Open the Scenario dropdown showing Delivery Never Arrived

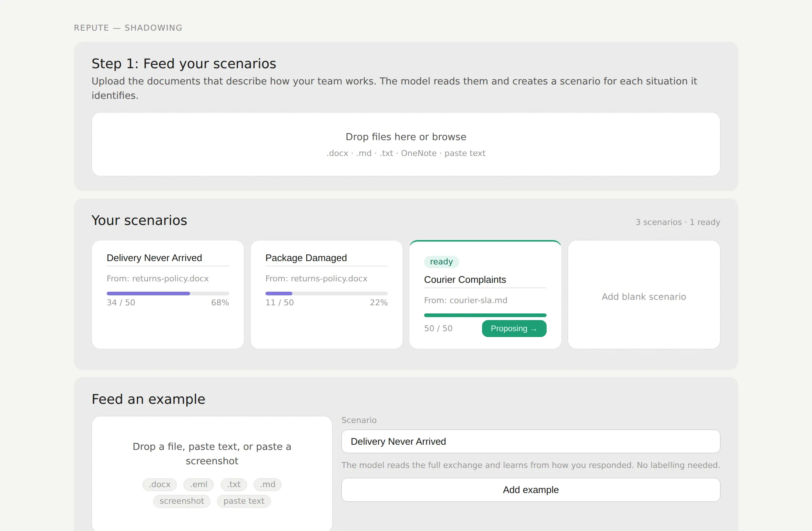[531, 441]
